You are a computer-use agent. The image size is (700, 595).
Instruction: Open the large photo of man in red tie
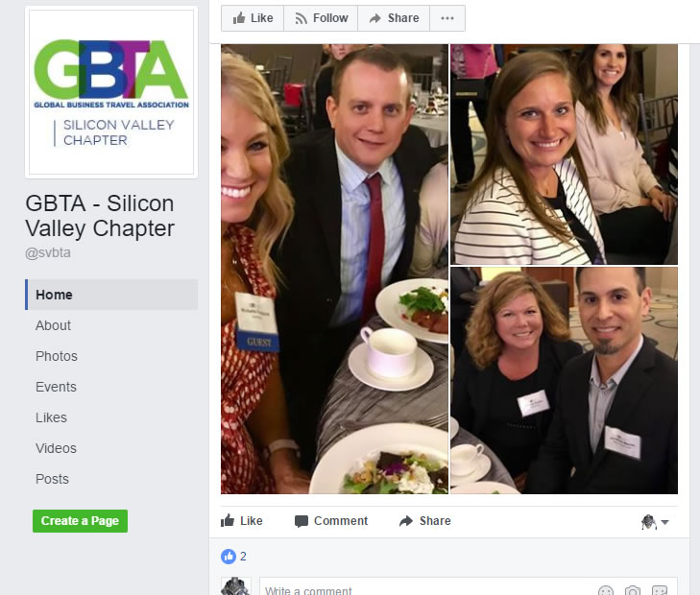point(334,269)
